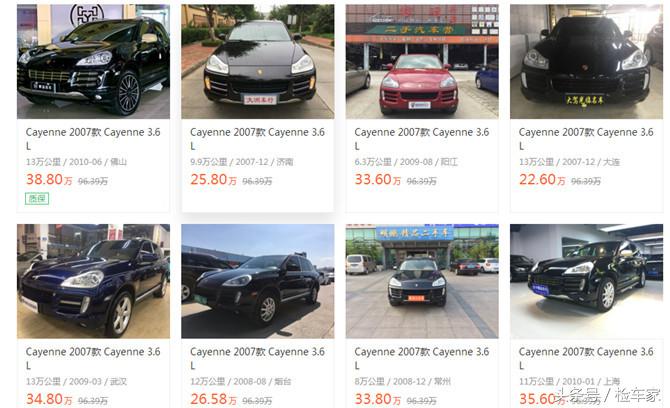The width and height of the screenshot is (670, 408).
Task: Open the Yantai dark Cayenne photo
Action: (258, 281)
